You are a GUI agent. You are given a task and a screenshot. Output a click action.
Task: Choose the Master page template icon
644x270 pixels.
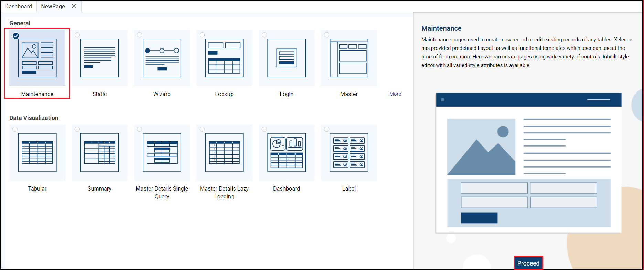pyautogui.click(x=349, y=58)
